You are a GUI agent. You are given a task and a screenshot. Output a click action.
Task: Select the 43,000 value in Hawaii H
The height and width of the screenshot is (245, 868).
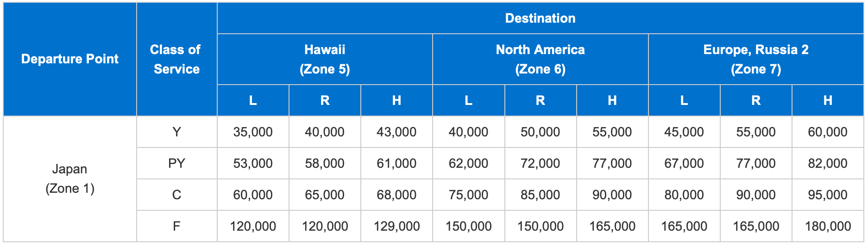[396, 132]
